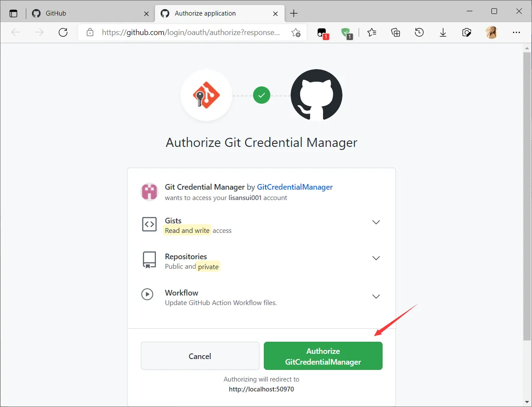This screenshot has height=407, width=532.
Task: Maximize the browser window
Action: (494, 11)
